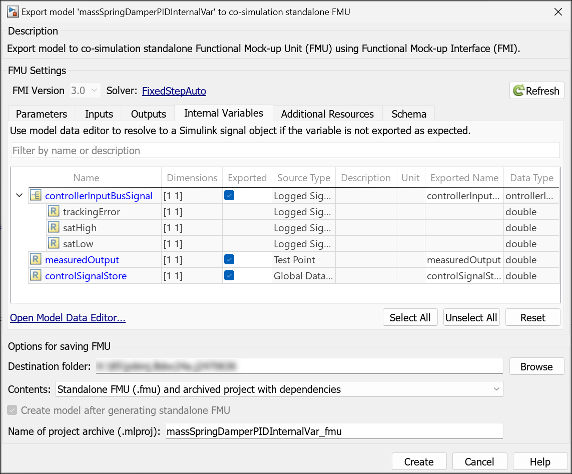Click Unselect All button
Viewport: 572px width, 474px height.
tap(471, 317)
